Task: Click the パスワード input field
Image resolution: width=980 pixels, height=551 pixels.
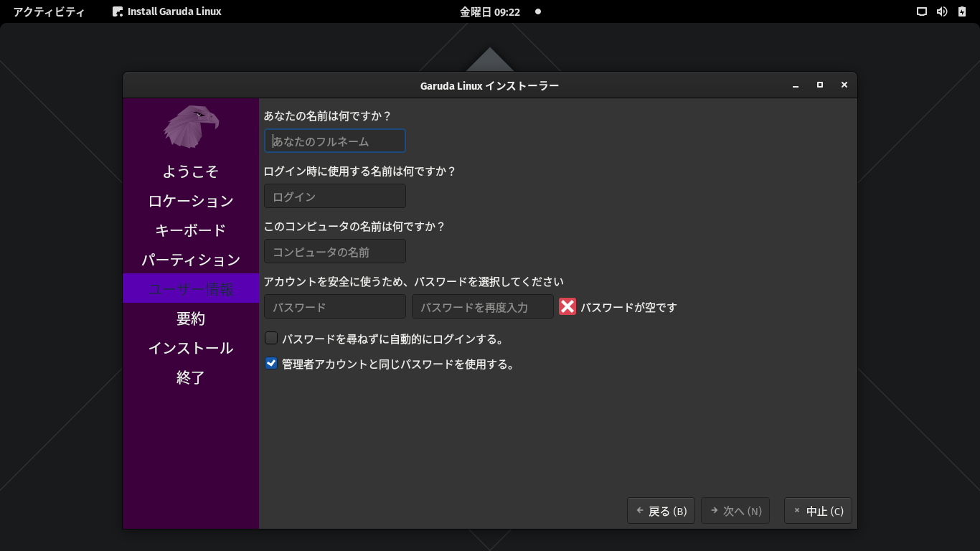Action: [x=335, y=306]
